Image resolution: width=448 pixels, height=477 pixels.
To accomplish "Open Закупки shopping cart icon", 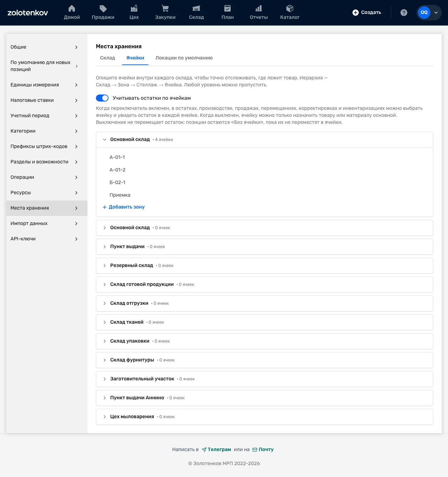I will pyautogui.click(x=165, y=8).
